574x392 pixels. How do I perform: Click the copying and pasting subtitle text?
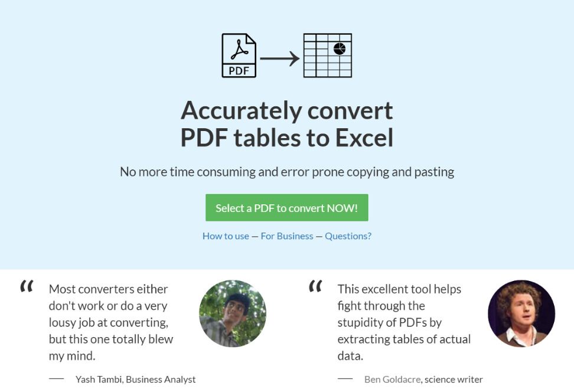point(287,172)
